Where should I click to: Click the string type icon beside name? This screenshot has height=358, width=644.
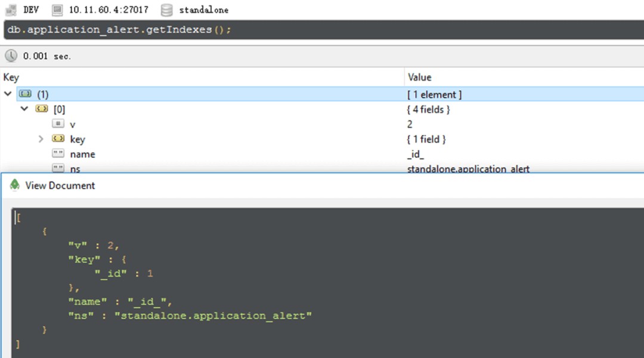[x=58, y=154]
